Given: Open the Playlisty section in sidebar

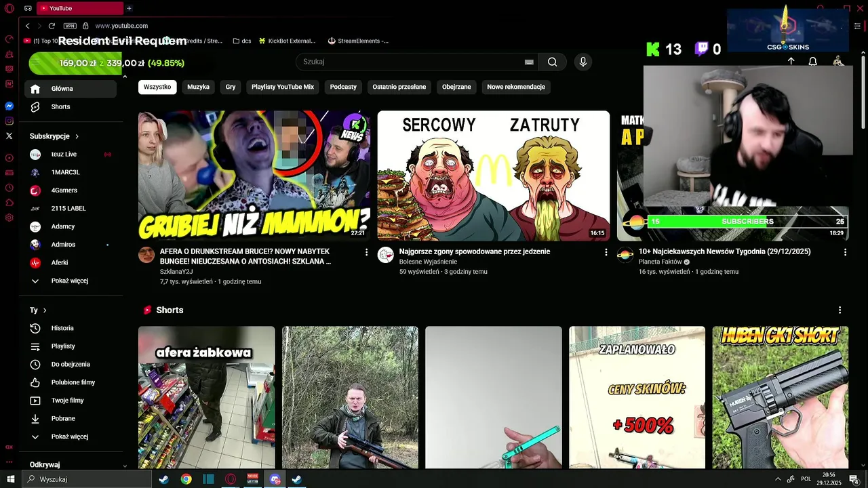Looking at the screenshot, I should tap(71, 346).
